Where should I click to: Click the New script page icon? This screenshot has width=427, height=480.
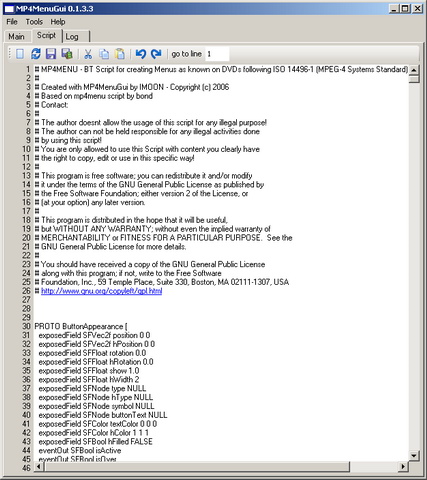20,54
